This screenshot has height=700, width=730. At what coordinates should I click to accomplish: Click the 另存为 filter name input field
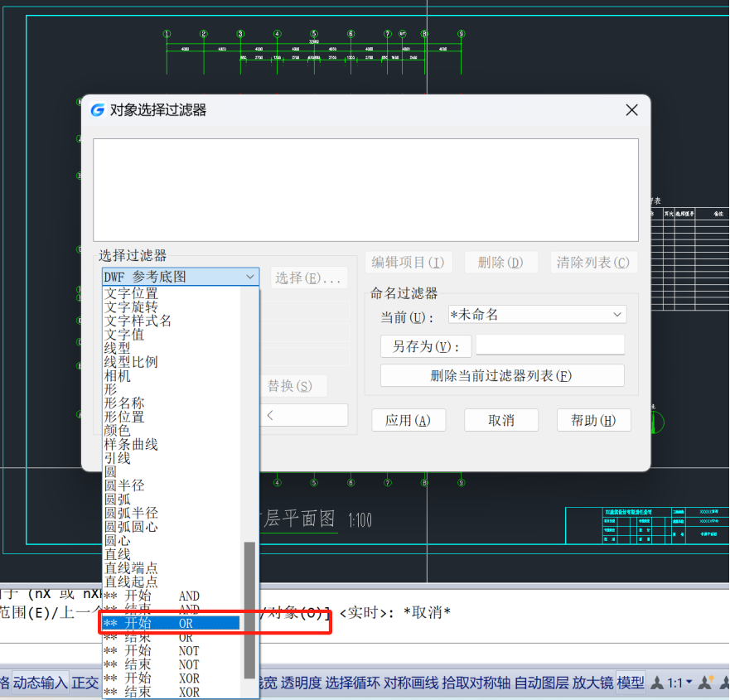point(549,345)
